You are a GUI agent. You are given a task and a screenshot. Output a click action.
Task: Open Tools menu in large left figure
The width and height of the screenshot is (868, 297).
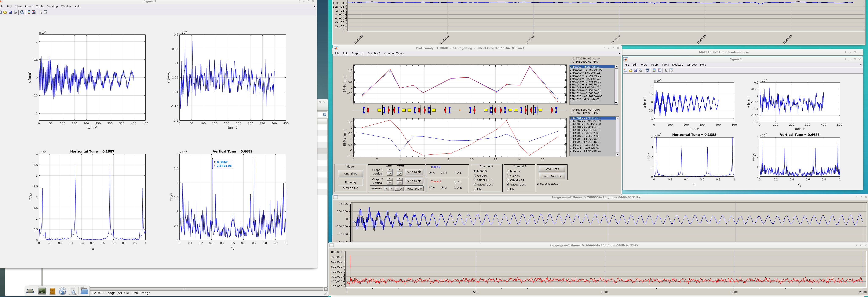point(39,6)
